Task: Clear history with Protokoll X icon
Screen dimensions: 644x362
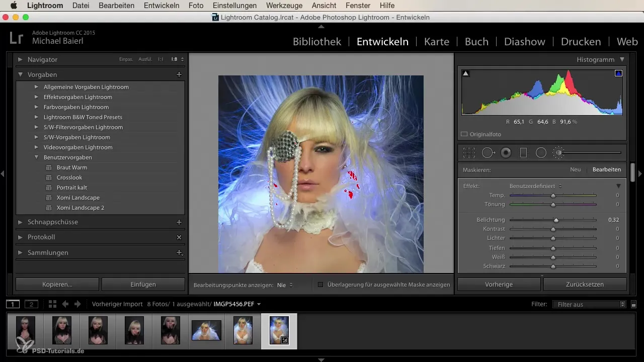Action: pyautogui.click(x=179, y=237)
